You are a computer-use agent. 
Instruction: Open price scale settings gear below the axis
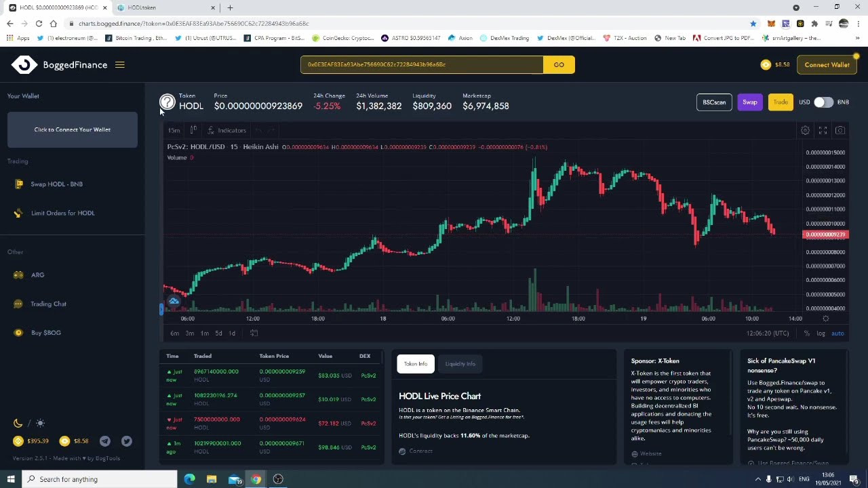(x=825, y=319)
